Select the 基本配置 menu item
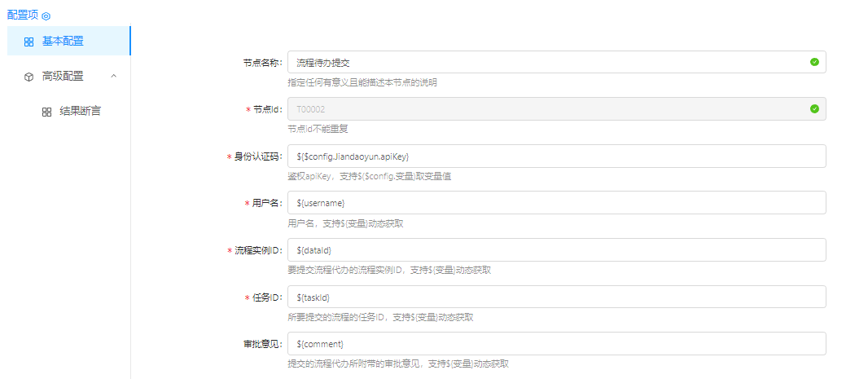Screen dimensions: 868x379 63,41
